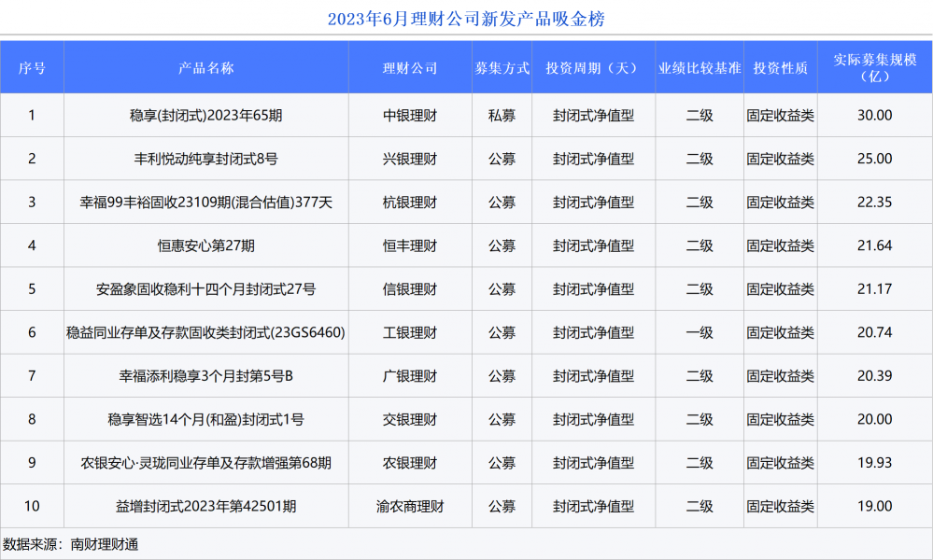Viewport: 933px width, 560px height.
Task: Click the amount value 21.64
Action: (875, 245)
